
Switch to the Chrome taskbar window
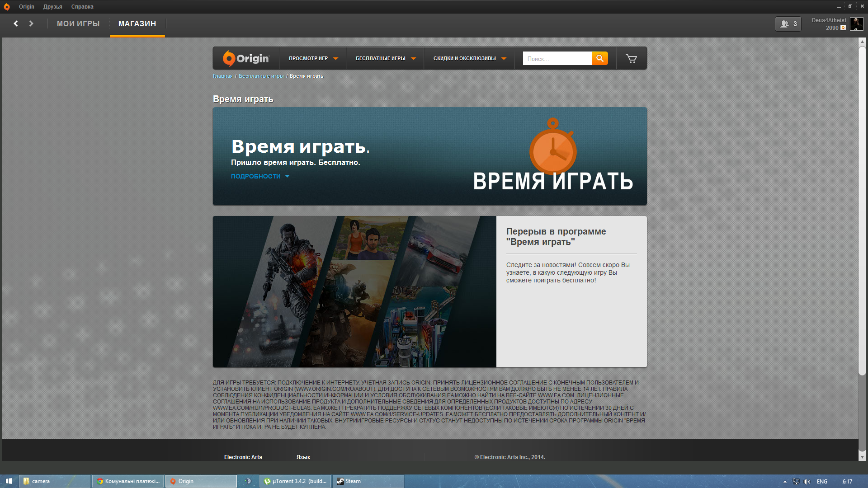click(x=128, y=481)
